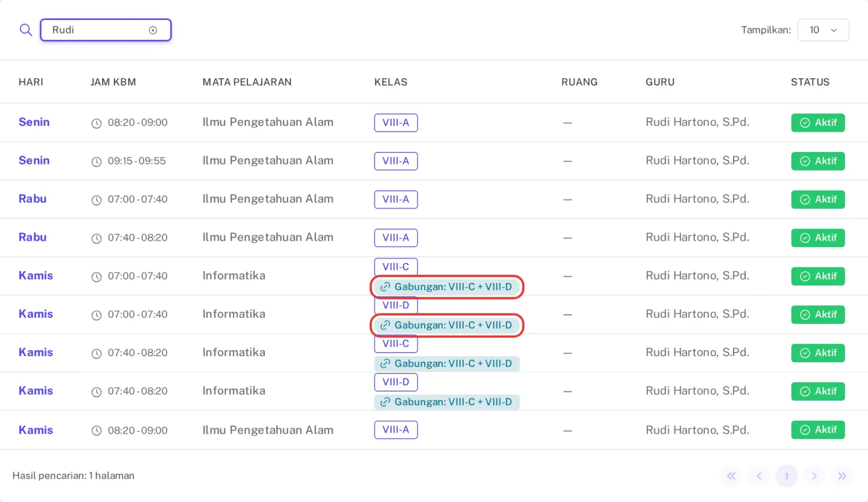This screenshot has width=868, height=502.
Task: Open Rabu link in the 07:00-07:40 row
Action: pos(32,199)
